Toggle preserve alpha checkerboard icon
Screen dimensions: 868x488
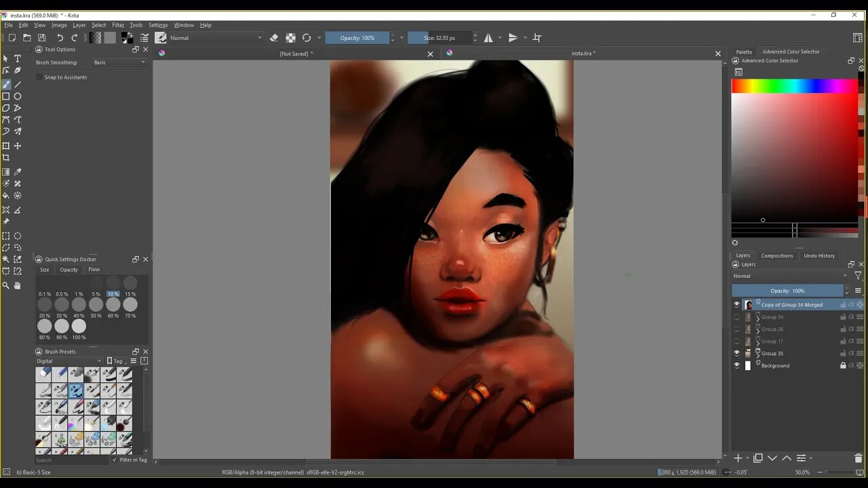click(290, 38)
